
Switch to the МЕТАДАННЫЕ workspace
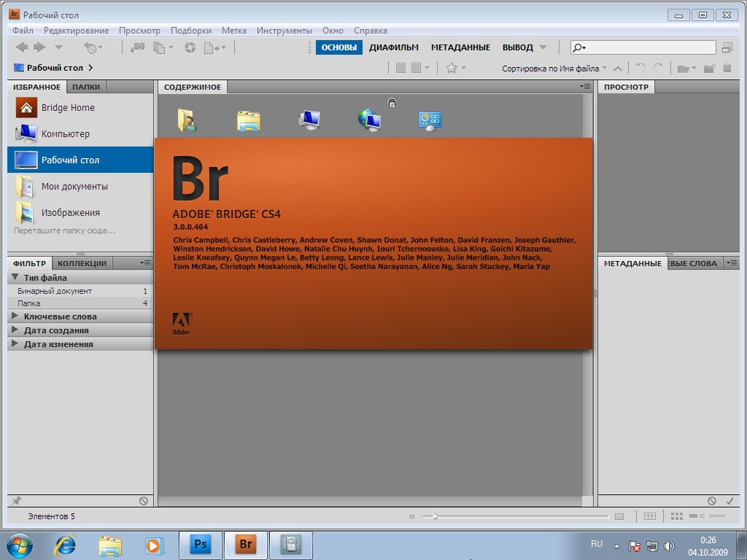pos(461,47)
